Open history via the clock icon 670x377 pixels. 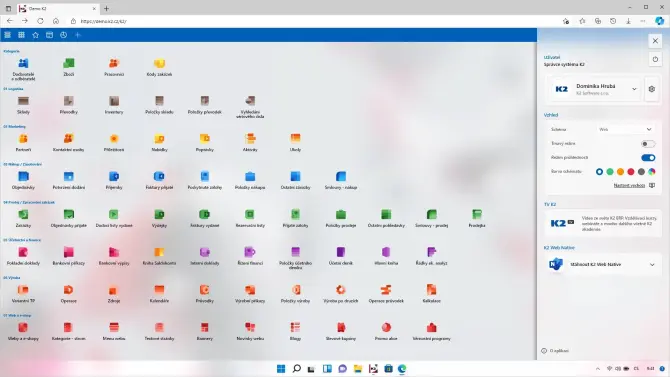click(63, 35)
